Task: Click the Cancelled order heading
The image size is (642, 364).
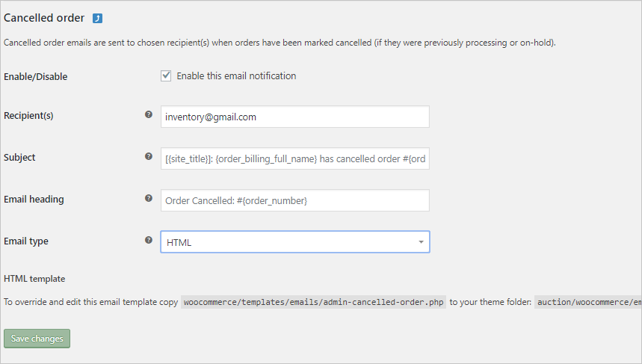Action: click(44, 18)
